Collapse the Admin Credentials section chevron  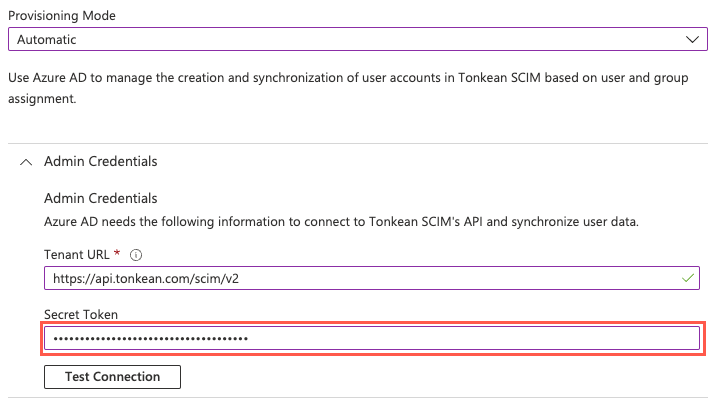pos(26,161)
